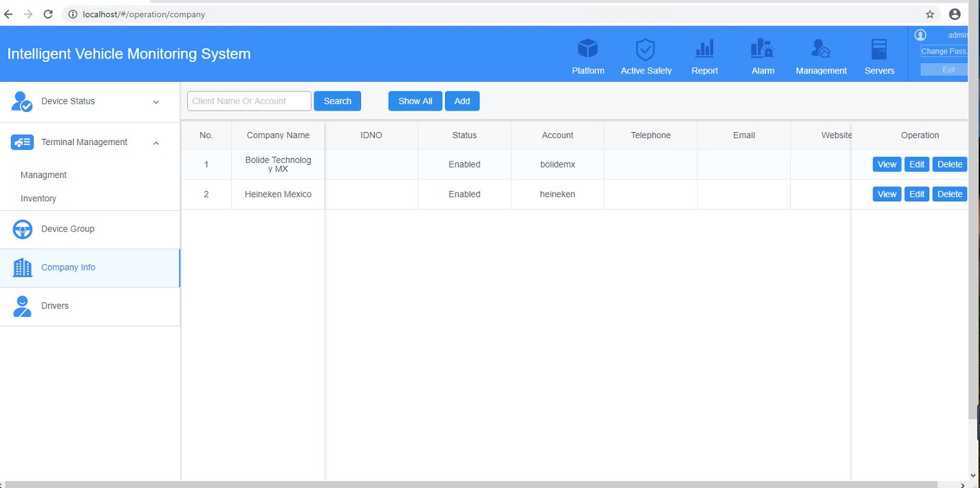The width and height of the screenshot is (980, 488).
Task: Delete the Bolide Technology MX company
Action: pos(950,164)
